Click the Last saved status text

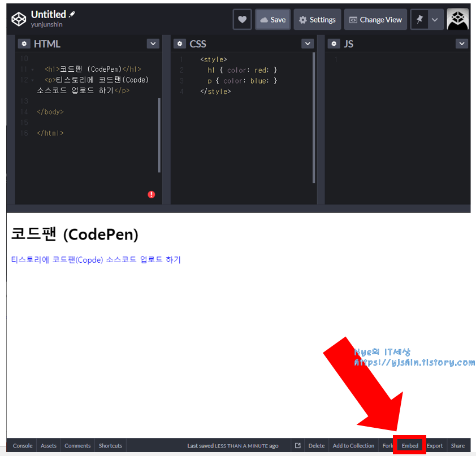(232, 445)
